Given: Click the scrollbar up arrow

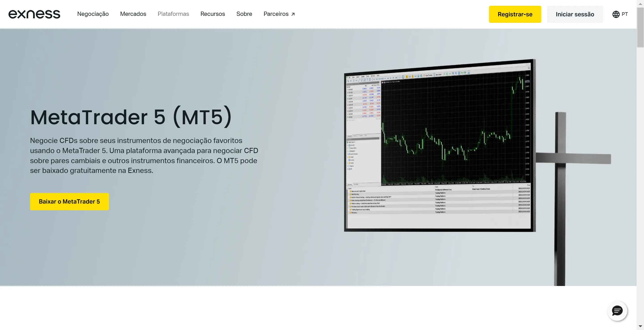Looking at the screenshot, I should point(640,4).
